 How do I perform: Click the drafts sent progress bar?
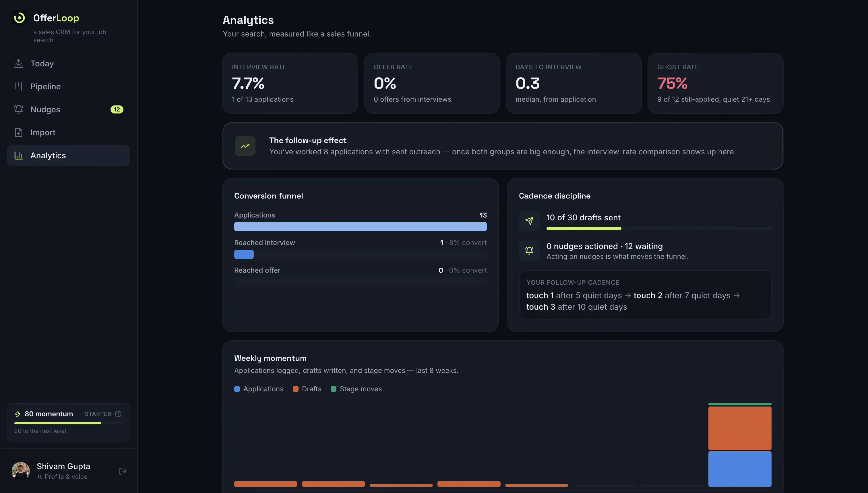(x=659, y=229)
